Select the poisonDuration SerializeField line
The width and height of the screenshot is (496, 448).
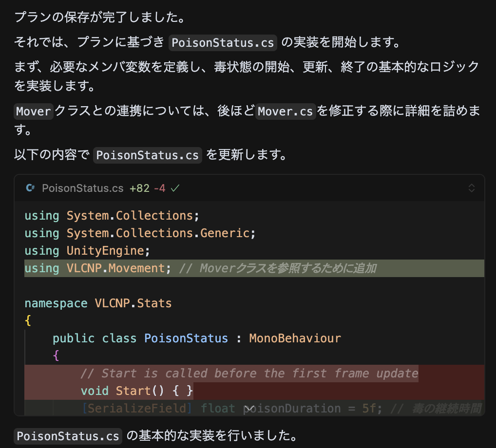click(x=205, y=408)
